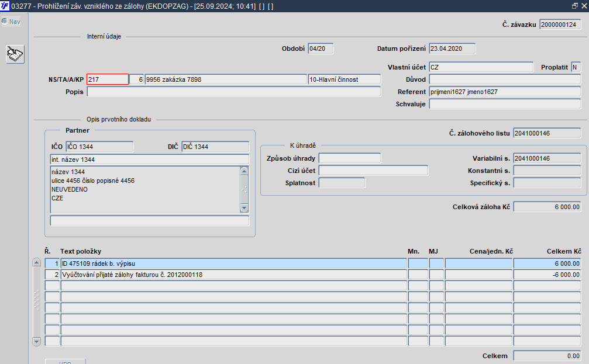Click the NS field containing 217
Image resolution: width=589 pixels, height=364 pixels.
pyautogui.click(x=108, y=79)
